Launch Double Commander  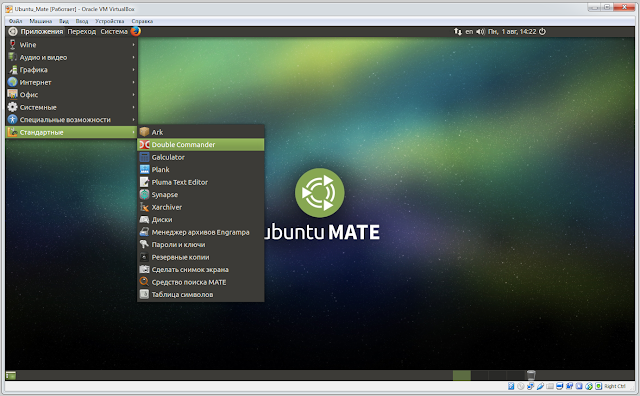pyautogui.click(x=201, y=145)
